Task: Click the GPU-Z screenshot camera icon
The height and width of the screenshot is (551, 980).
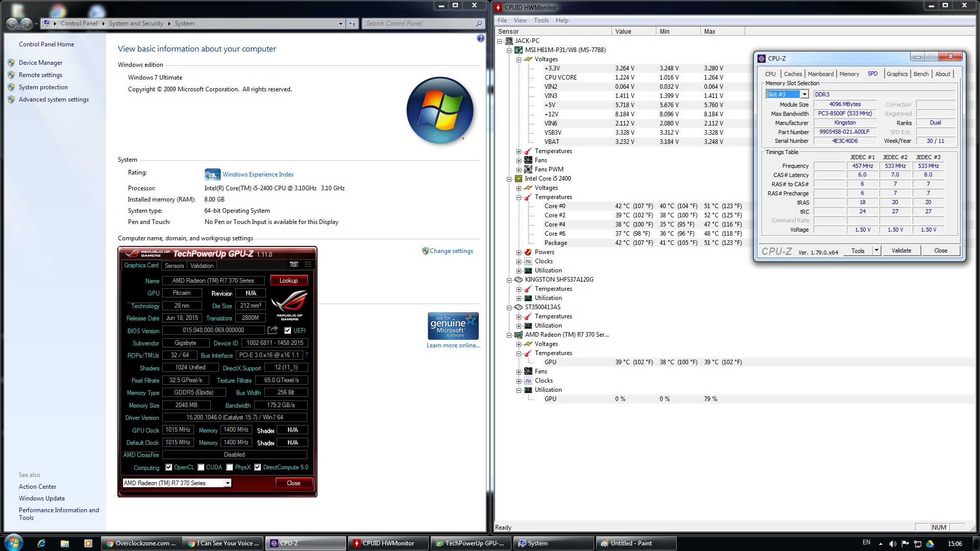Action: [294, 264]
